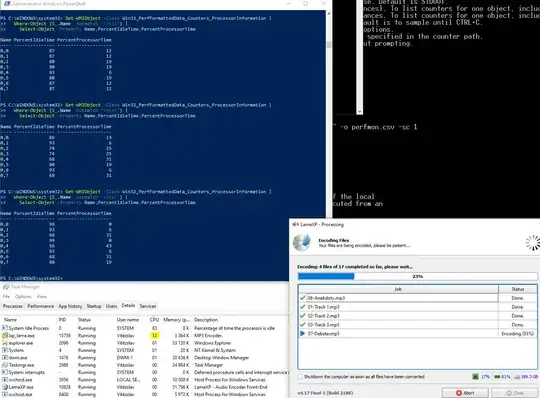The height and width of the screenshot is (398, 540).
Task: Click the encoding progress bar
Action: coord(417,276)
